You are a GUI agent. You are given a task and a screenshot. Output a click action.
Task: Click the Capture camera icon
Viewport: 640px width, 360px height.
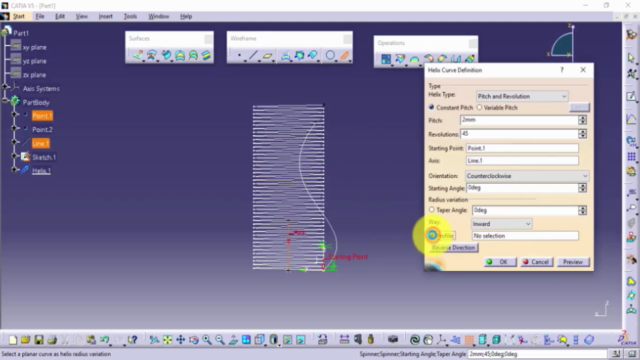tap(393, 340)
